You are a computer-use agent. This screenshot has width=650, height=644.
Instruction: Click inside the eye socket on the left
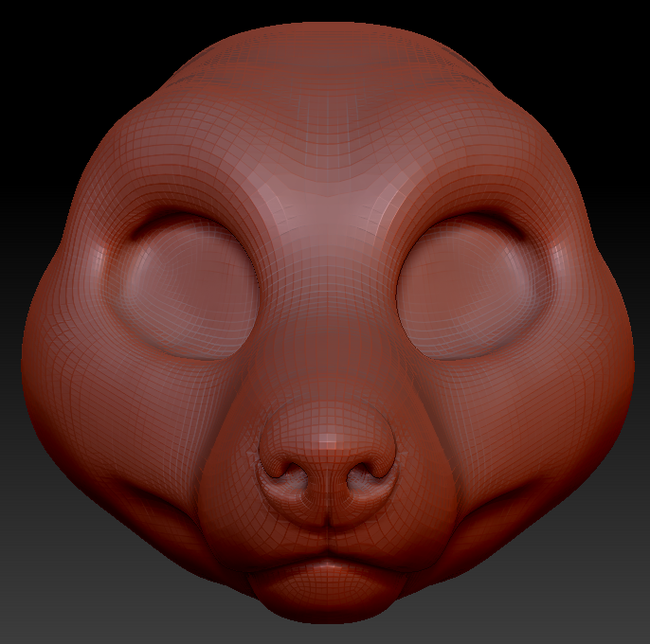[189, 288]
